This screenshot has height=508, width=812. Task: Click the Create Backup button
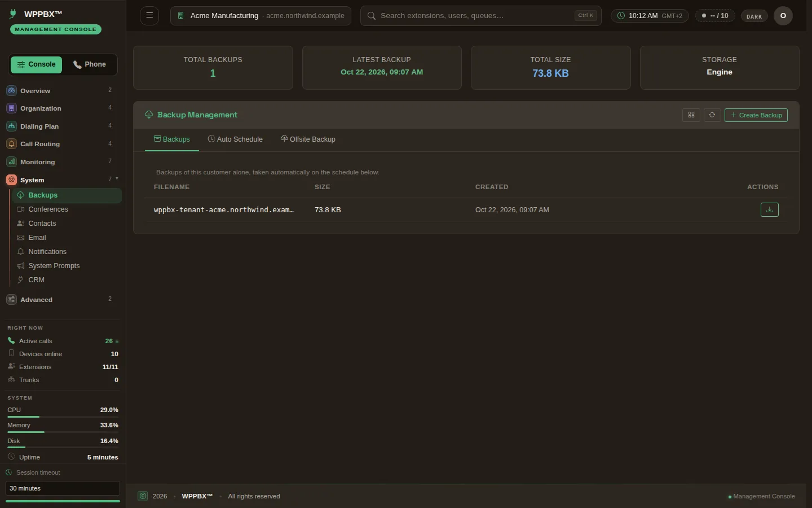[x=756, y=115]
